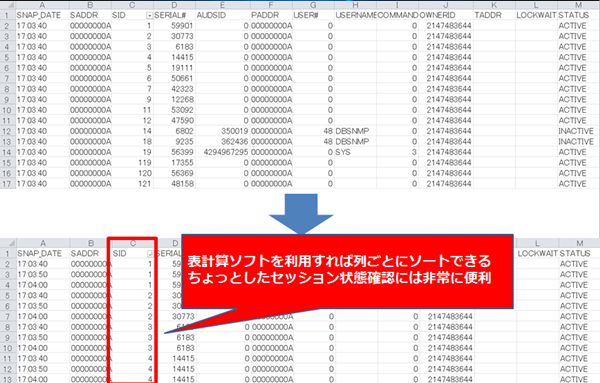The image size is (600, 383).
Task: Select column M header in upper sheet
Action: [579, 5]
